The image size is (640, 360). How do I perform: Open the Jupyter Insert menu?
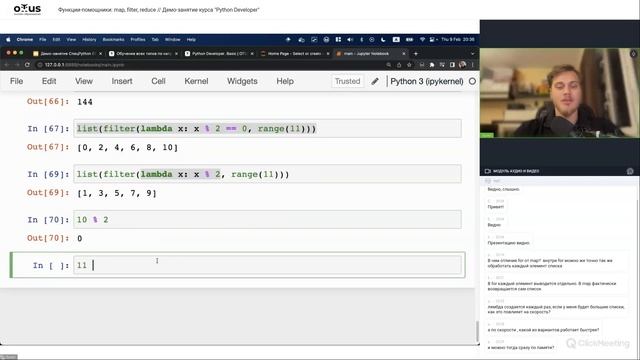coord(122,81)
